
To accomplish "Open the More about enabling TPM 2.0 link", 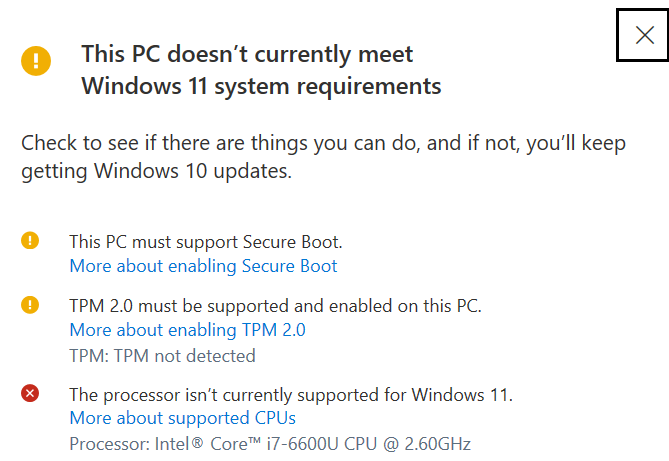I will [x=187, y=330].
